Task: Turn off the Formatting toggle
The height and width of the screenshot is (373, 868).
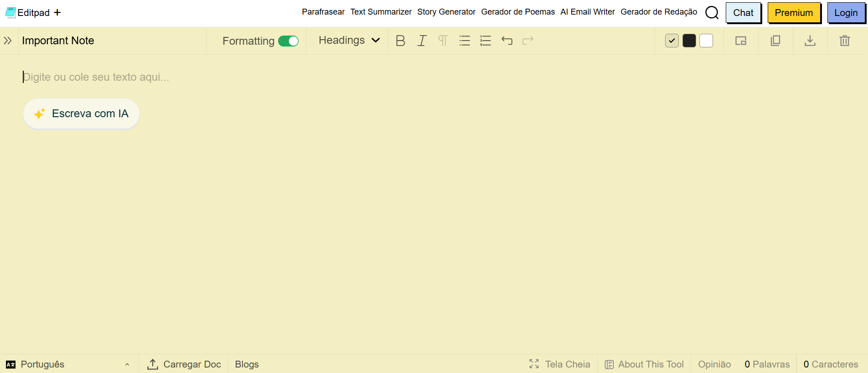Action: (288, 41)
